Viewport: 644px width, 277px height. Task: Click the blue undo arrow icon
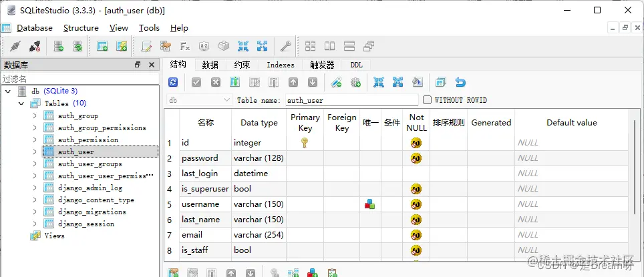(x=460, y=83)
